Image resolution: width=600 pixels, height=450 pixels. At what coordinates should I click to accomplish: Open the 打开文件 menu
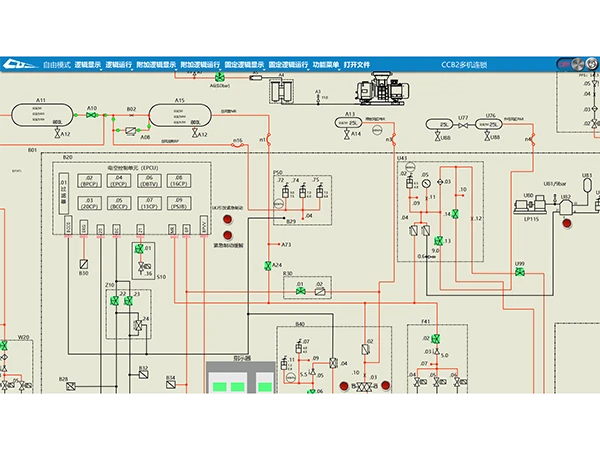357,64
